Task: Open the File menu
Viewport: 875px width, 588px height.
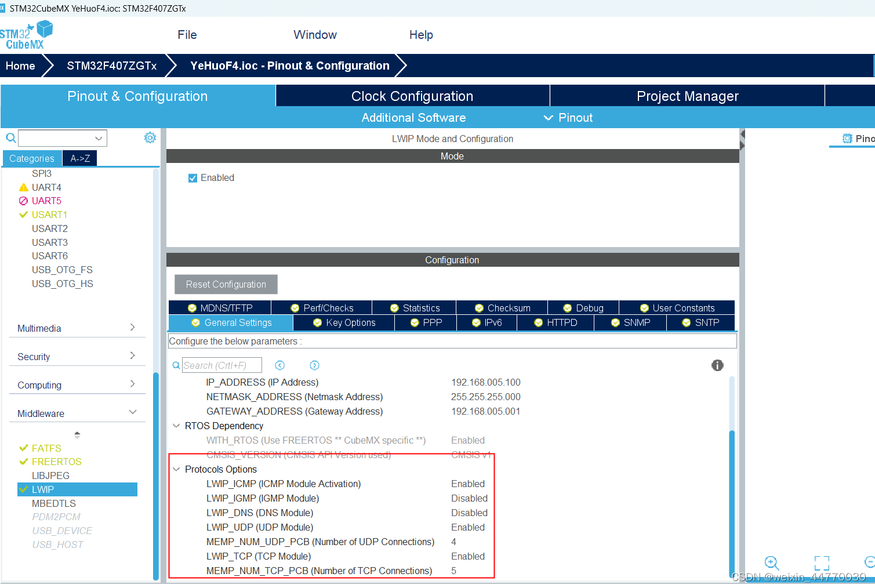Action: [187, 35]
